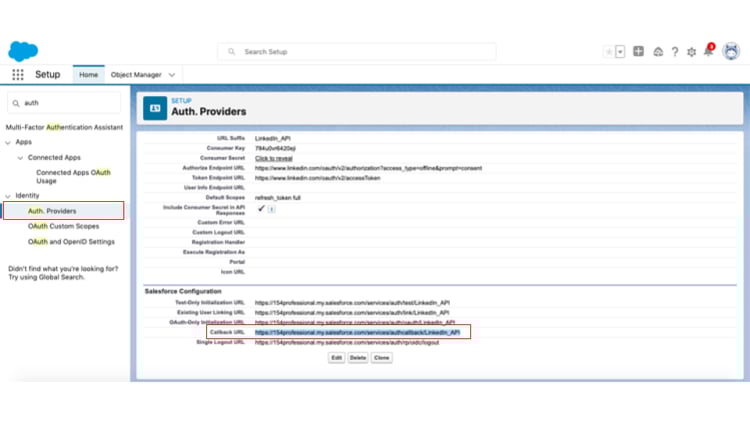Open the global actions plus icon
The height and width of the screenshot is (421, 750).
click(x=639, y=51)
